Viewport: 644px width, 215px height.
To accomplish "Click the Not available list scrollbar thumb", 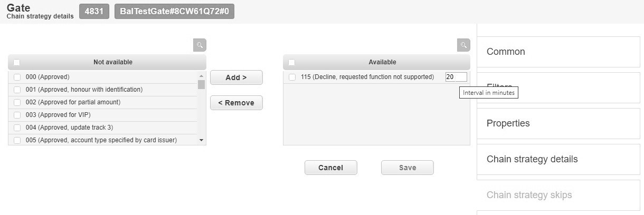I will (x=201, y=85).
